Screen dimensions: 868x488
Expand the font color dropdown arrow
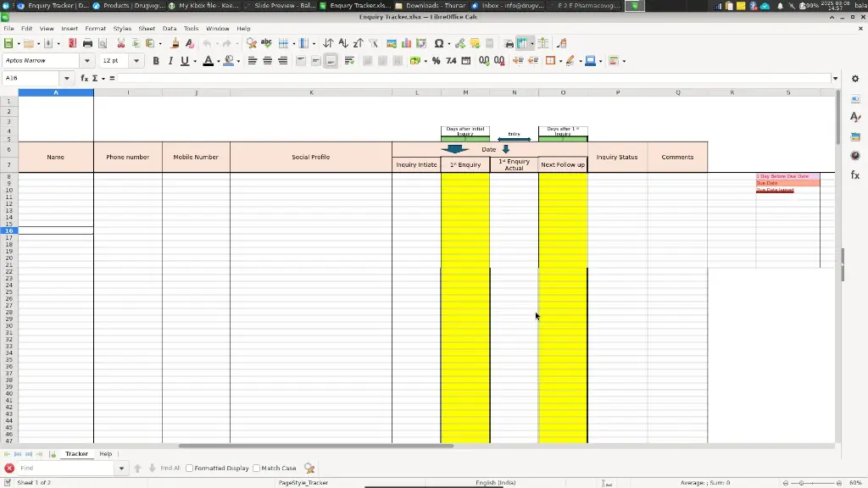[218, 60]
